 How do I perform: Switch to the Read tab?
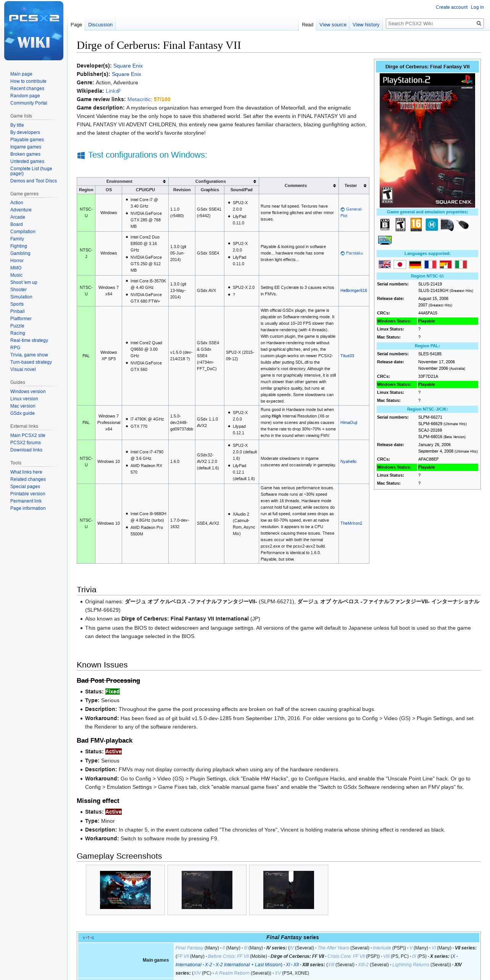308,24
